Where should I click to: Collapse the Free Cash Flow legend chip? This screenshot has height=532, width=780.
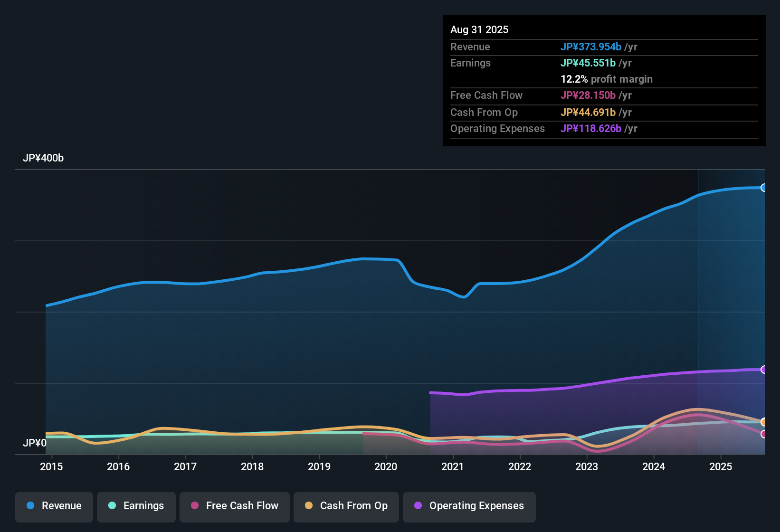[x=234, y=506]
